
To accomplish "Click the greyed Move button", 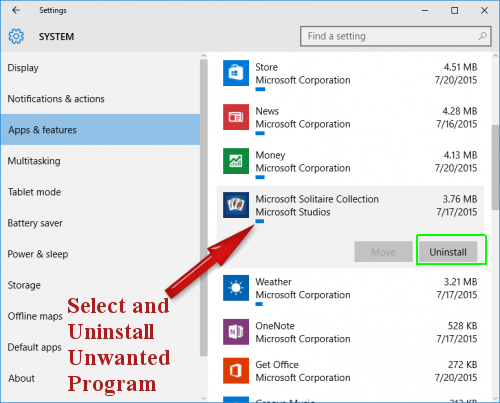I will [x=383, y=252].
